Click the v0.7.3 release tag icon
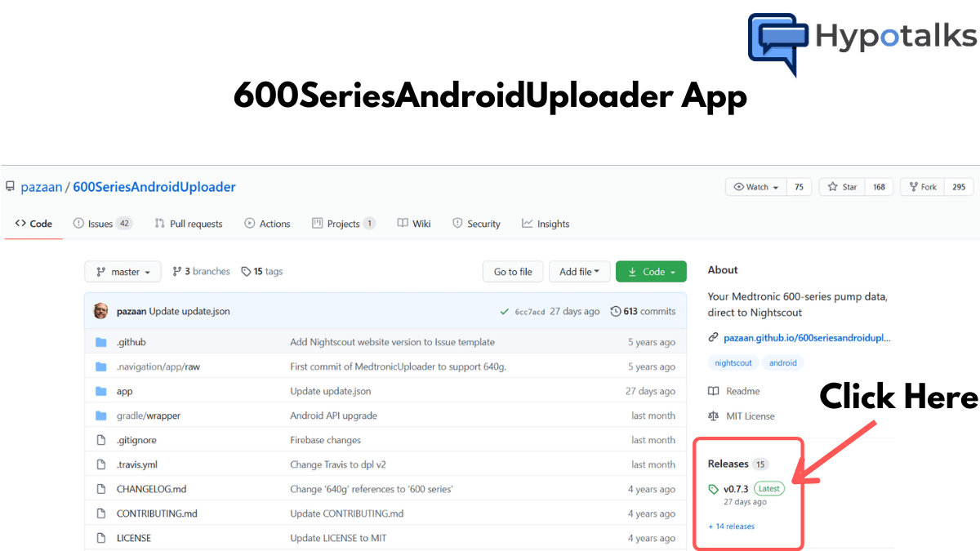 click(714, 489)
